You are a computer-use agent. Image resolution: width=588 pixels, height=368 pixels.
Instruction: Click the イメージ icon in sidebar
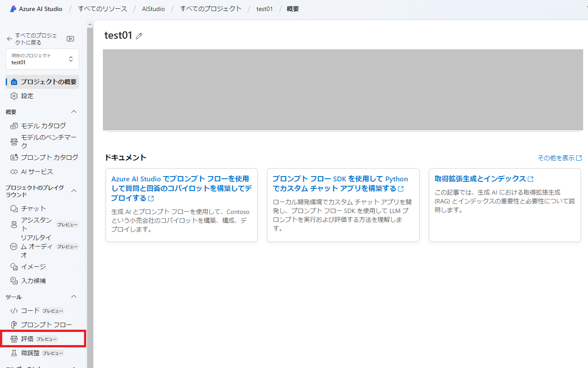(x=14, y=267)
